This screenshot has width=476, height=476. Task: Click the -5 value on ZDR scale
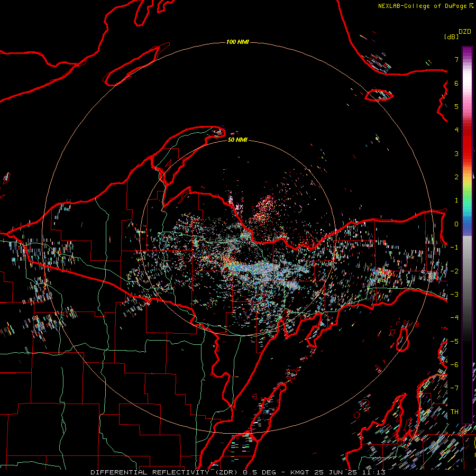point(454,342)
